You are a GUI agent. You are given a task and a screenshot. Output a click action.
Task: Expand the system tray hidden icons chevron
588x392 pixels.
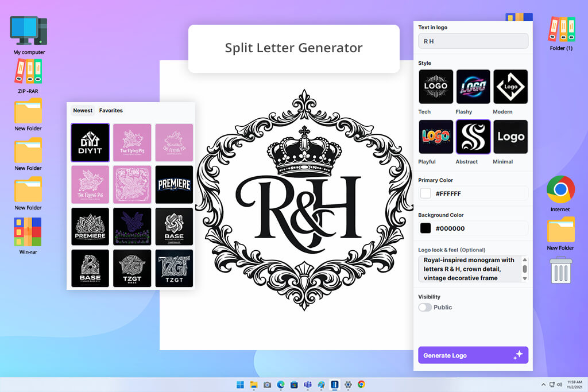pos(543,385)
